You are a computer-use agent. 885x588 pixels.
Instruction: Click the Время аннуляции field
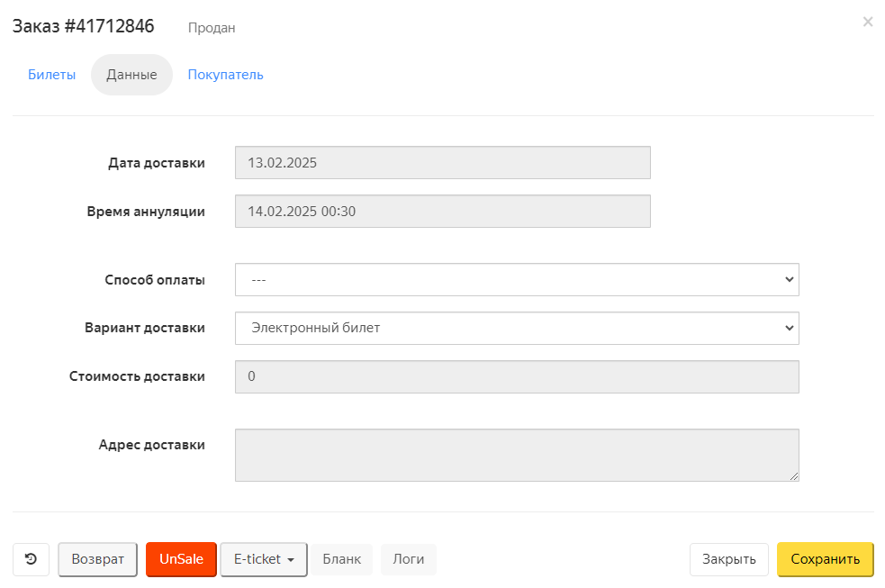pos(443,211)
